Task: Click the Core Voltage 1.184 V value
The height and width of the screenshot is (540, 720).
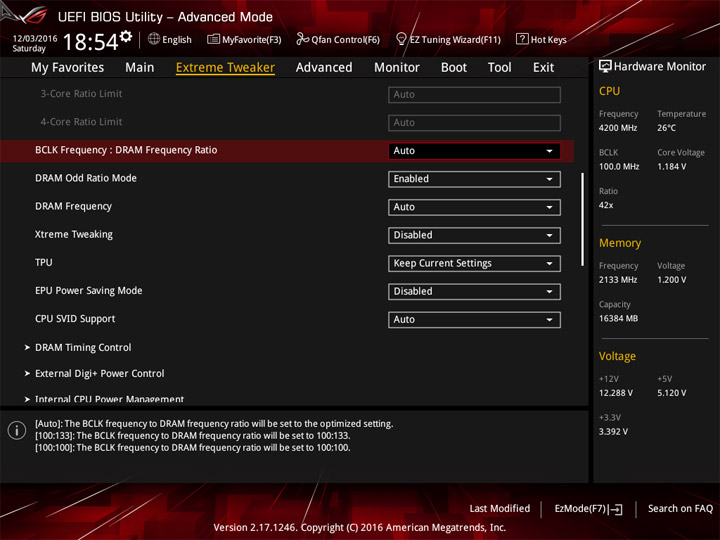Action: [x=671, y=167]
